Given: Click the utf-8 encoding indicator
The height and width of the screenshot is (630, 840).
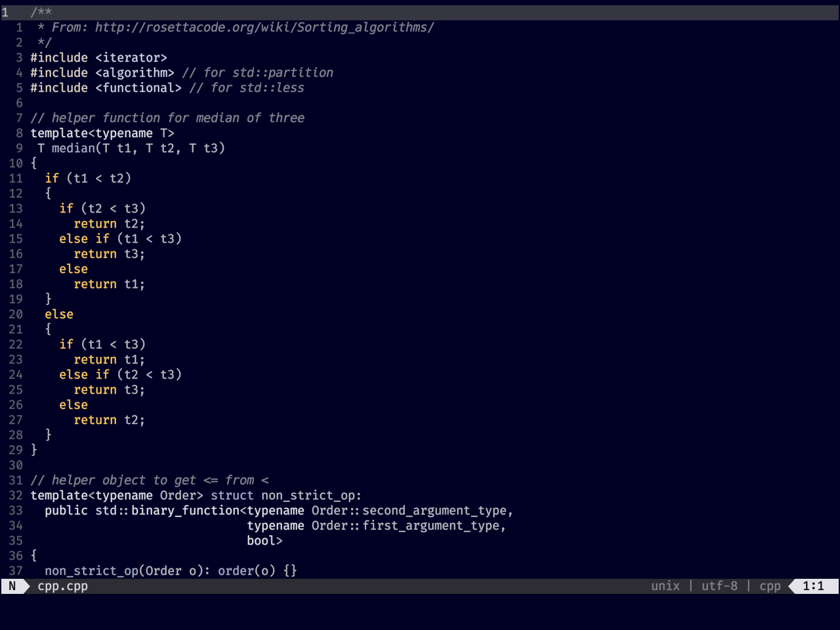Looking at the screenshot, I should tap(719, 586).
